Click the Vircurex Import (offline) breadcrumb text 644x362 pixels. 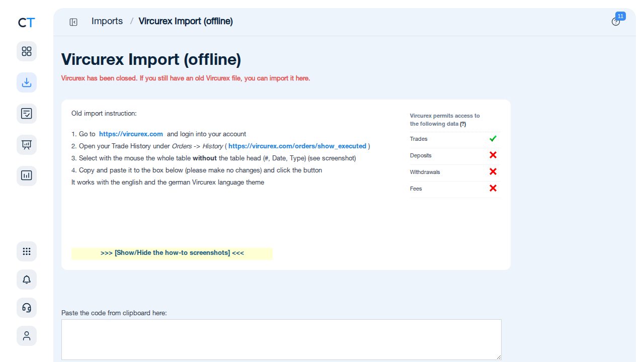tap(186, 21)
